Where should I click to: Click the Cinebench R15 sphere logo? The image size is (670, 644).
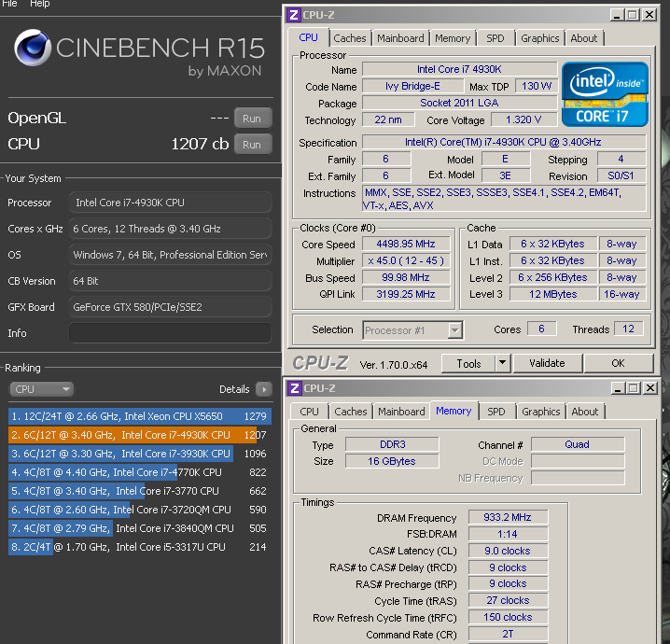33,48
